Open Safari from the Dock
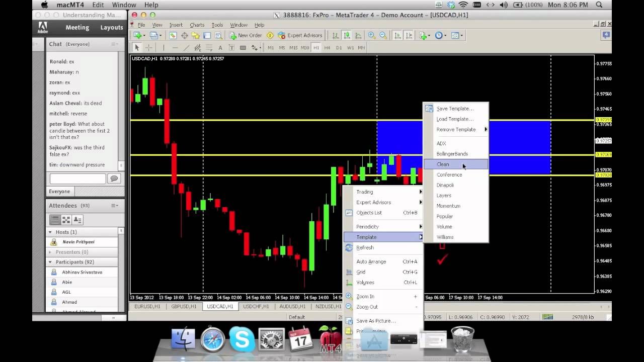The width and height of the screenshot is (644, 362). pyautogui.click(x=213, y=339)
